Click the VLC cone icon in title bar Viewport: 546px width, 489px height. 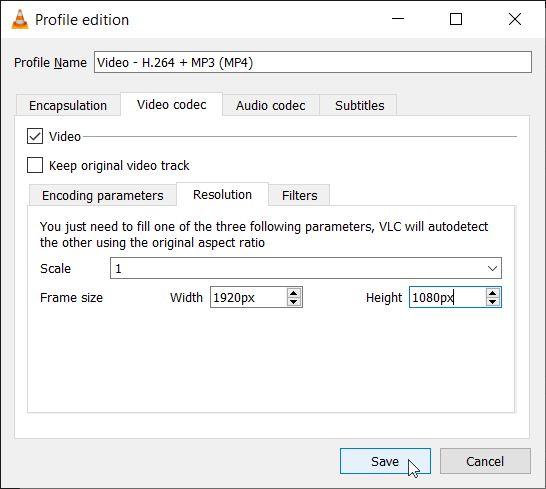point(20,19)
